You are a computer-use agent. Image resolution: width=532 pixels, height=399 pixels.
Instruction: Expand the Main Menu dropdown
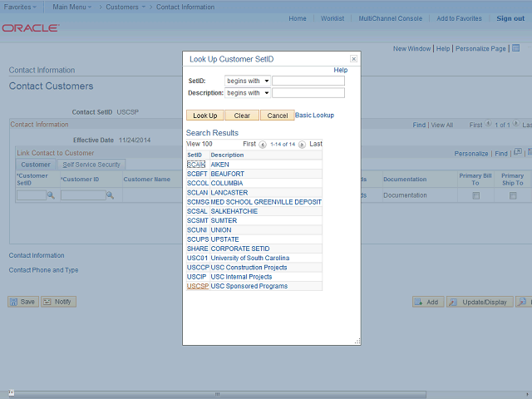(72, 7)
